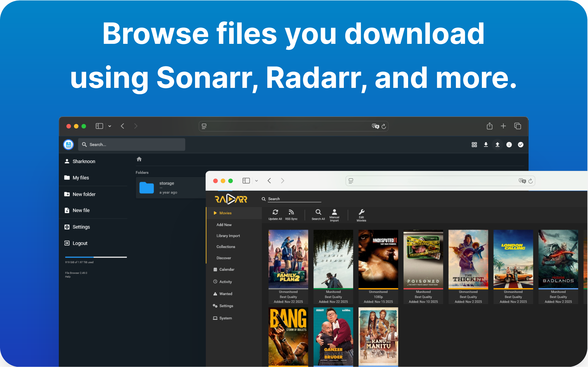Viewport: 588px width, 367px height.
Task: Expand sidebar dropdown chevron in light Safari
Action: pos(257,181)
